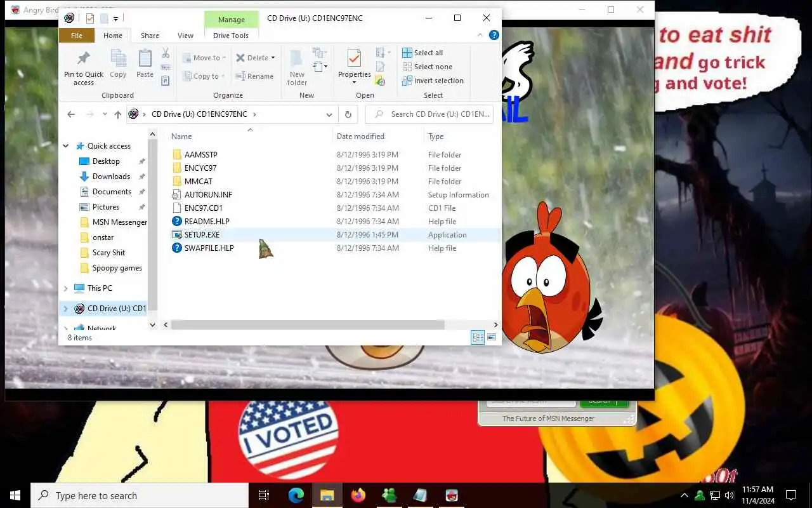
Task: Select the ENCYC97 folder
Action: coord(200,168)
